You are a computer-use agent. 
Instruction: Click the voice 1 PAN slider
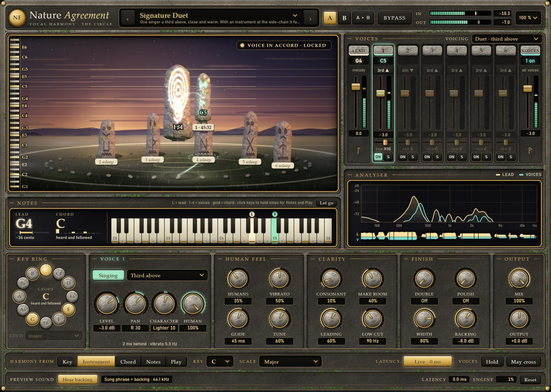point(383,142)
